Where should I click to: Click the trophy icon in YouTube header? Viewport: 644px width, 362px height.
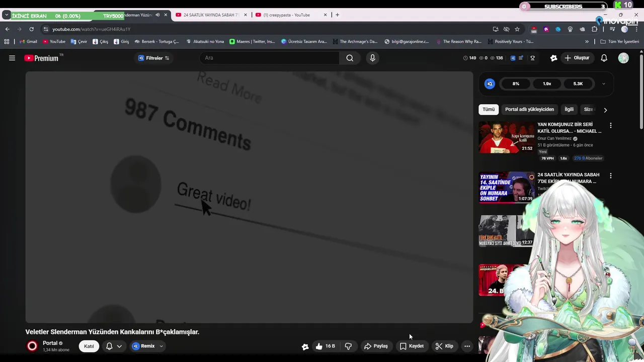click(532, 58)
